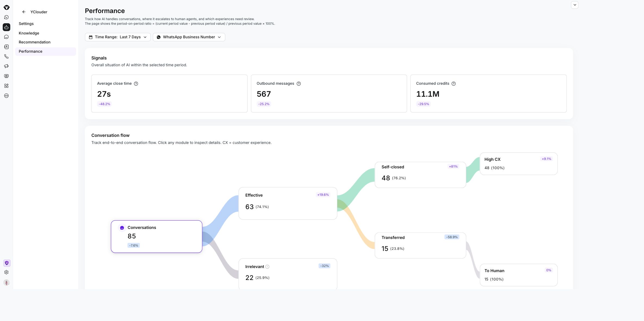Click the monkey logo icon

(x=7, y=7)
